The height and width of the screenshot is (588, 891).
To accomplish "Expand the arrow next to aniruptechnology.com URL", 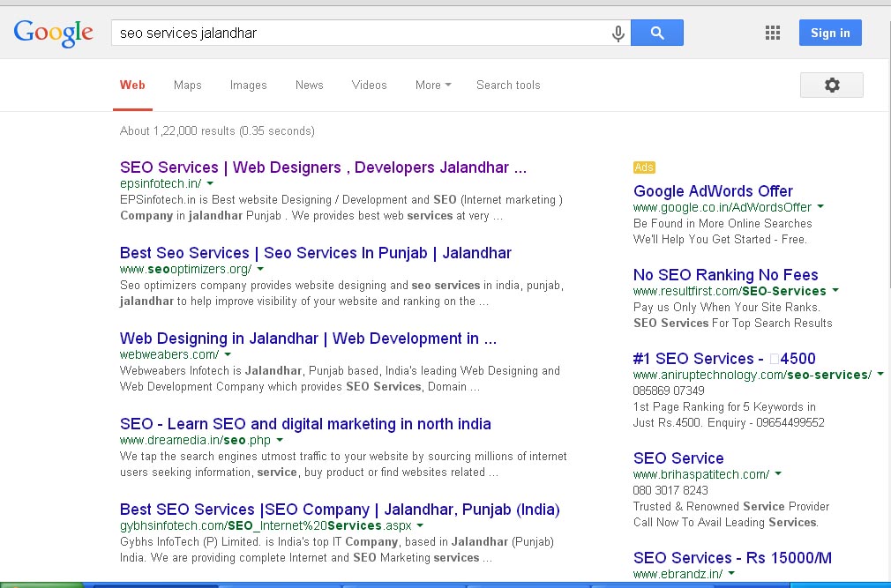I will pyautogui.click(x=880, y=375).
